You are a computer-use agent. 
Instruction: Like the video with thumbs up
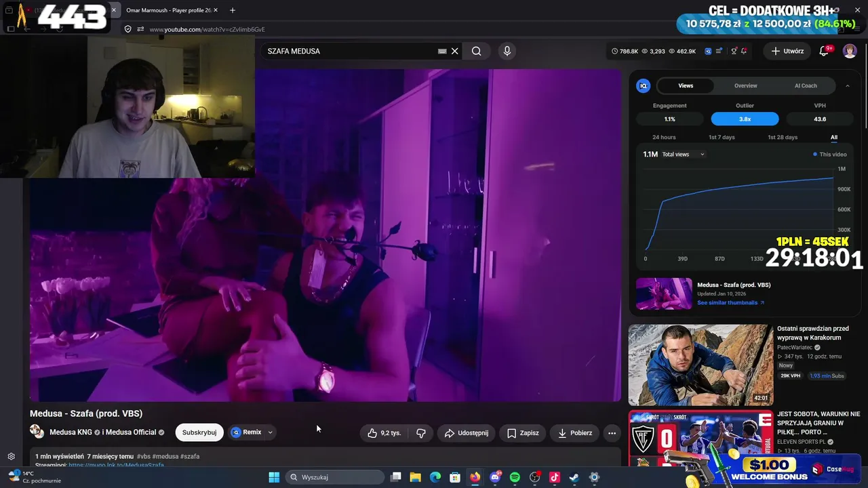coord(384,433)
